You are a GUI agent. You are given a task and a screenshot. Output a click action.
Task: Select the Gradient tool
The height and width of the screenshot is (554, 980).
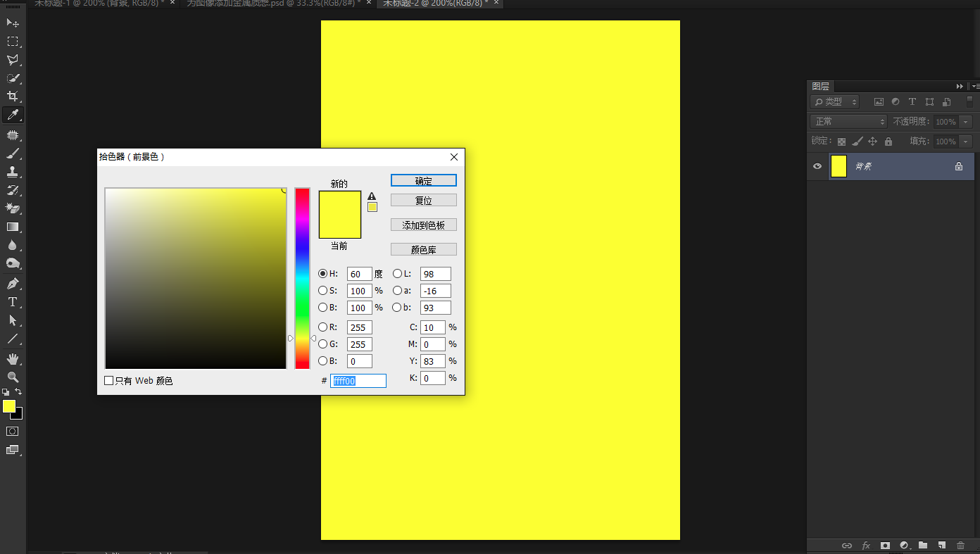point(13,227)
